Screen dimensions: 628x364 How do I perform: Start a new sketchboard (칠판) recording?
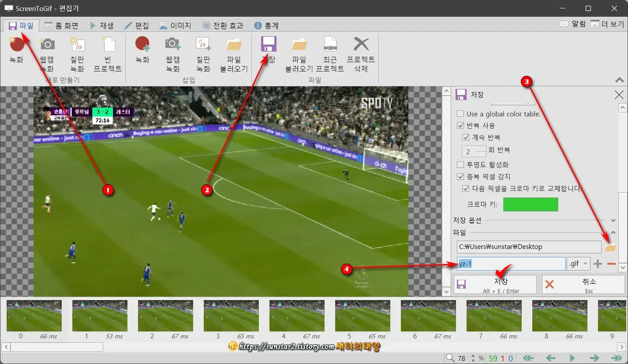pos(77,53)
